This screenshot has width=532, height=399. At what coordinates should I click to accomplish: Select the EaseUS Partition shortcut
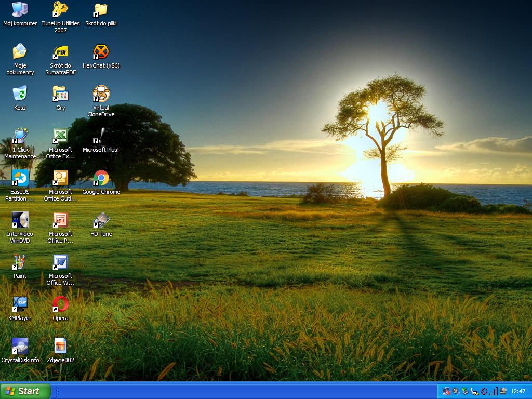click(x=20, y=178)
